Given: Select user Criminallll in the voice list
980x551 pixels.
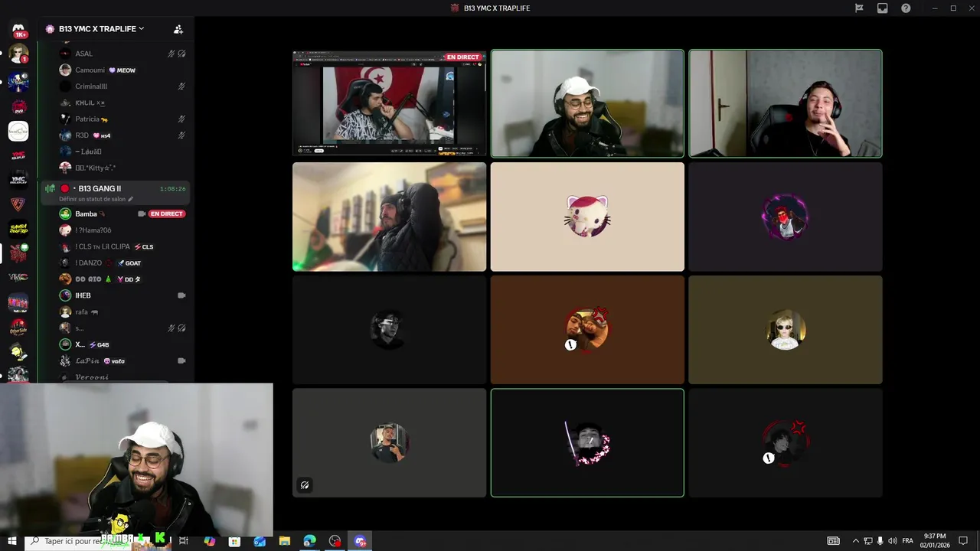Looking at the screenshot, I should pos(91,86).
